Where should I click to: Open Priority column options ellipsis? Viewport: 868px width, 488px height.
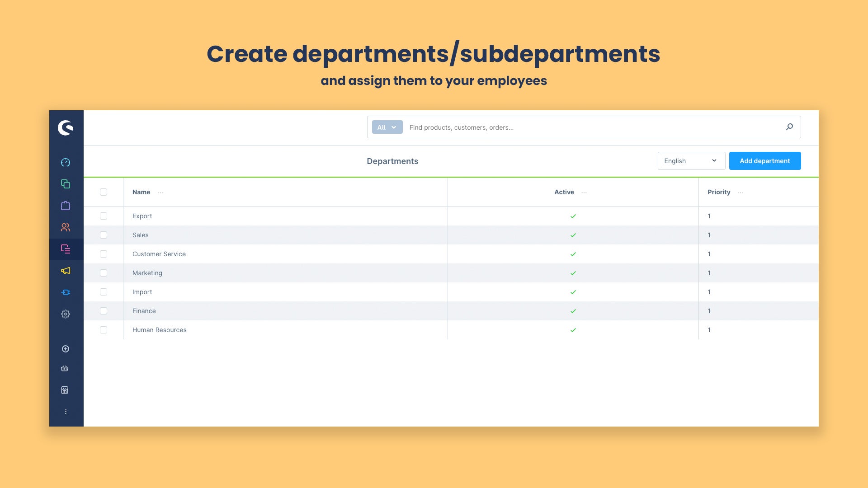pyautogui.click(x=741, y=192)
